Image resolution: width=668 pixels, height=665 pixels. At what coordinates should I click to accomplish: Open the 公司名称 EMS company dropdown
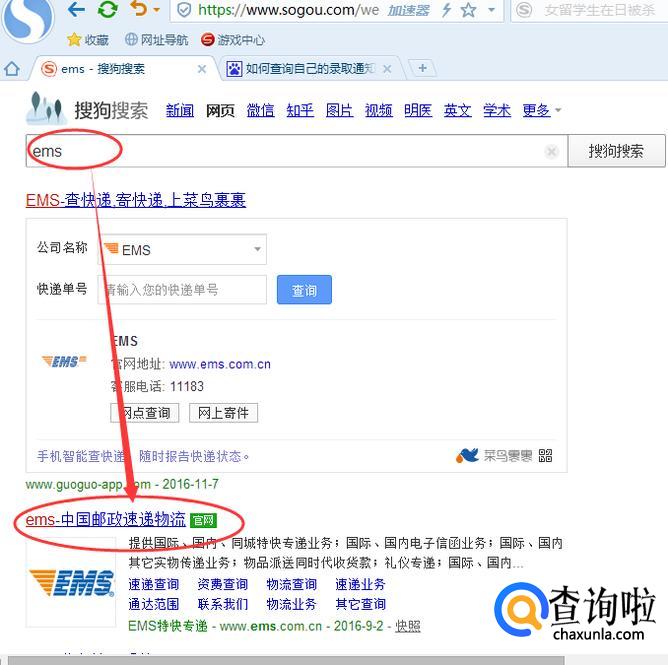(x=184, y=249)
